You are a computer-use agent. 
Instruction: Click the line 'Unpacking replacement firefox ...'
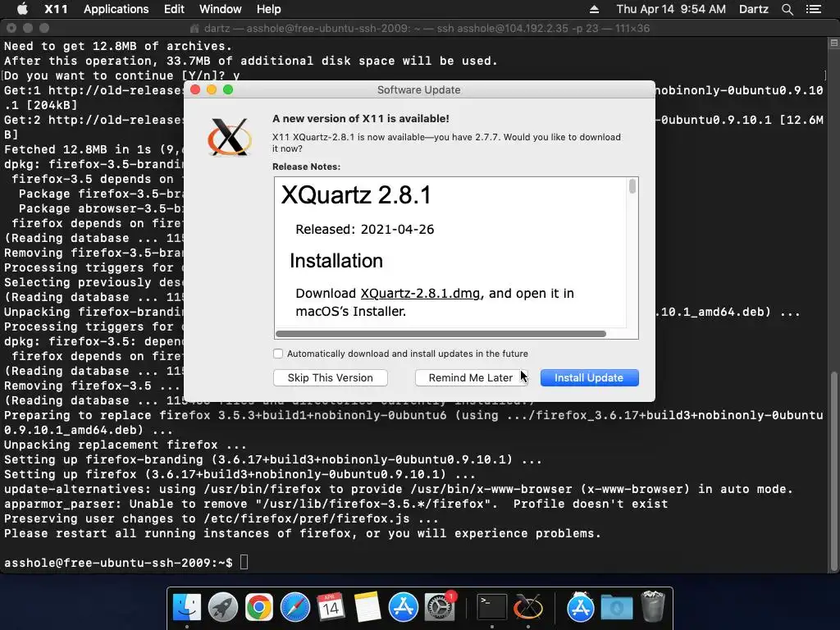pyautogui.click(x=126, y=445)
